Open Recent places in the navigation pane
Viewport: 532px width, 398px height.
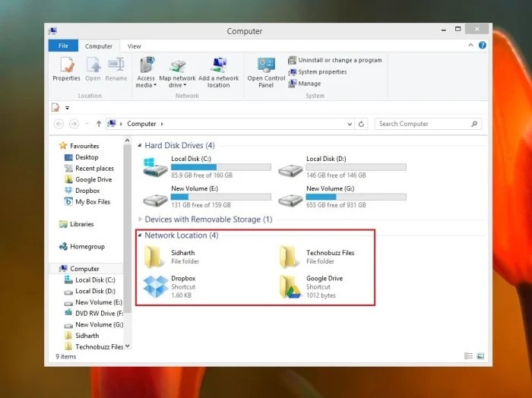89,168
